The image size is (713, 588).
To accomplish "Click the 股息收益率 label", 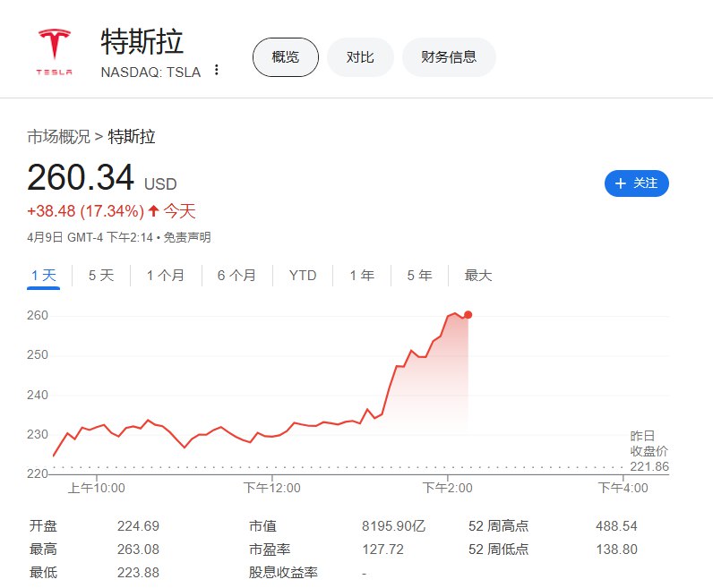I will (283, 573).
